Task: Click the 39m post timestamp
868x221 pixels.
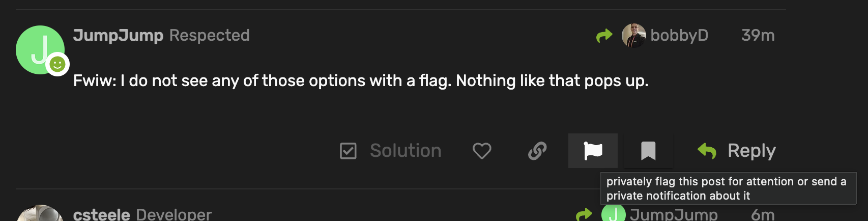Action: point(758,35)
